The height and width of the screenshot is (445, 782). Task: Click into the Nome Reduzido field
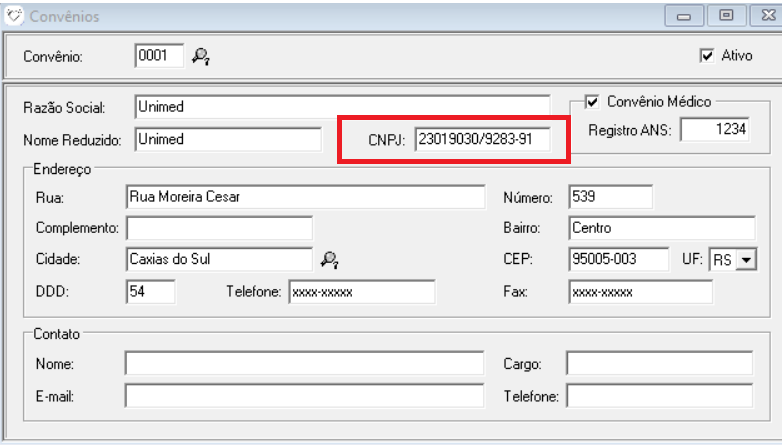coord(227,139)
